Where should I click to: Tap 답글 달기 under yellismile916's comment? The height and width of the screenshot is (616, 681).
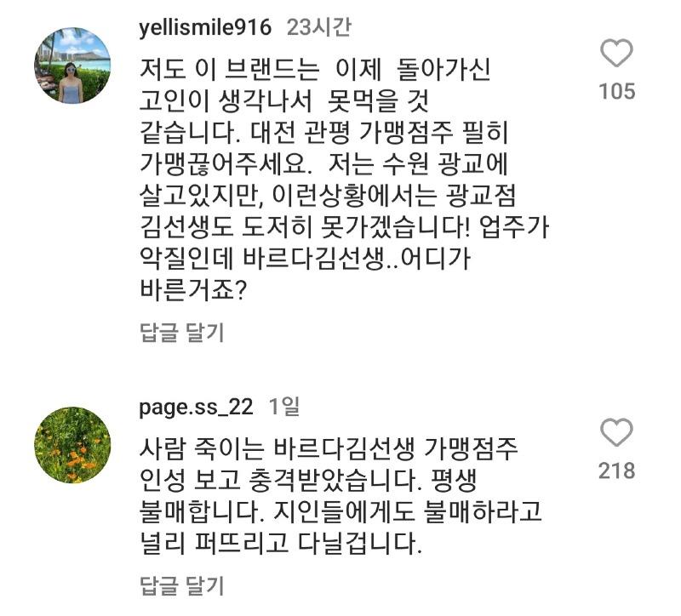182,333
